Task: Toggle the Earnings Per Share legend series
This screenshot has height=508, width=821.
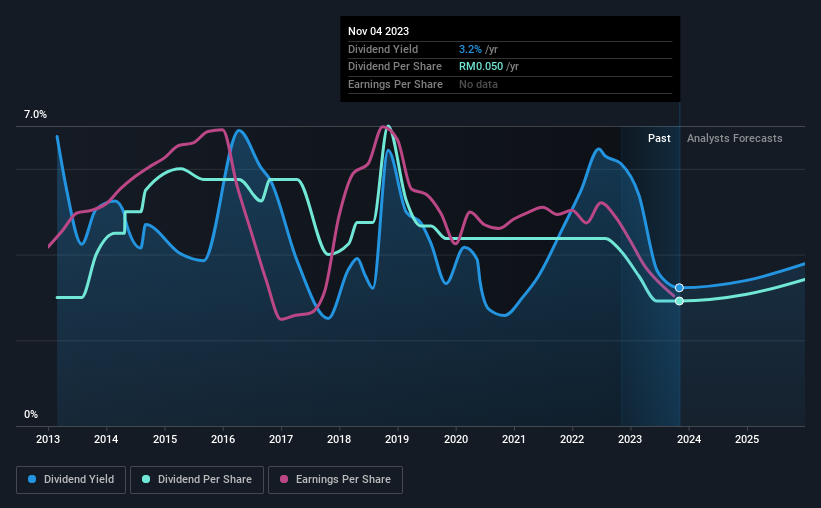Action: 335,480
